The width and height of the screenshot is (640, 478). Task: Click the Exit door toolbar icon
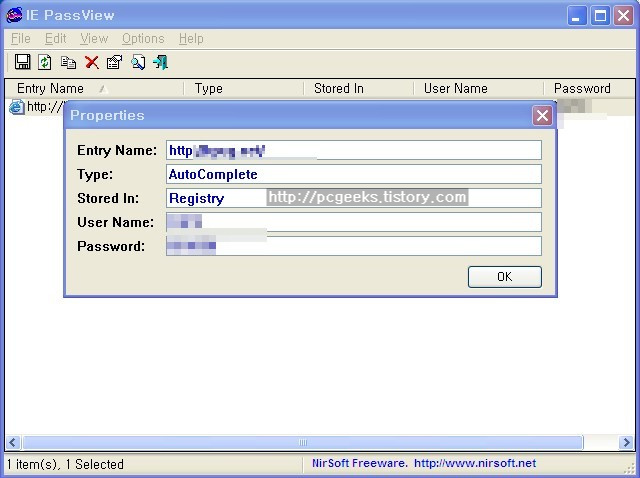coord(161,62)
